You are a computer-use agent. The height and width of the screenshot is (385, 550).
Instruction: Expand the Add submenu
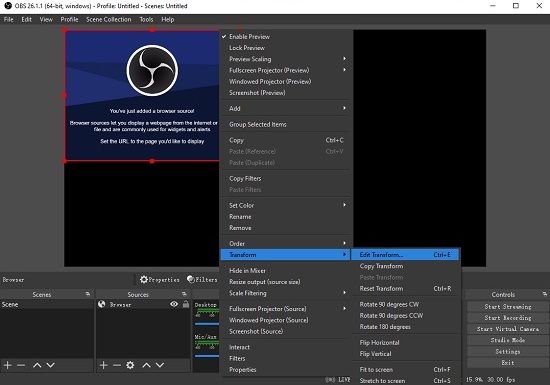pos(285,108)
